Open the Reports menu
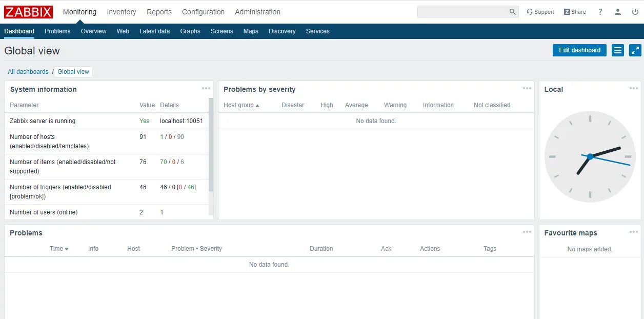Screen dimensions: 644x319 pos(159,12)
